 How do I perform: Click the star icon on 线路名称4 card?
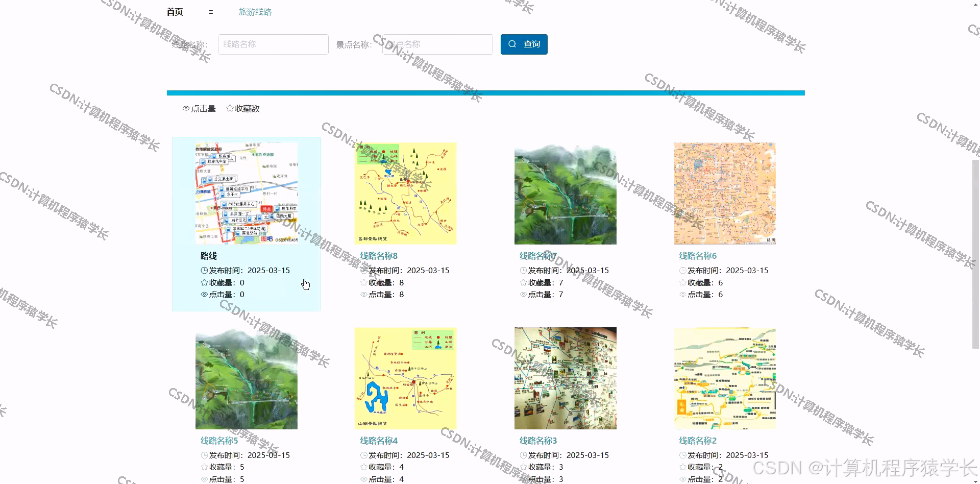(x=364, y=467)
